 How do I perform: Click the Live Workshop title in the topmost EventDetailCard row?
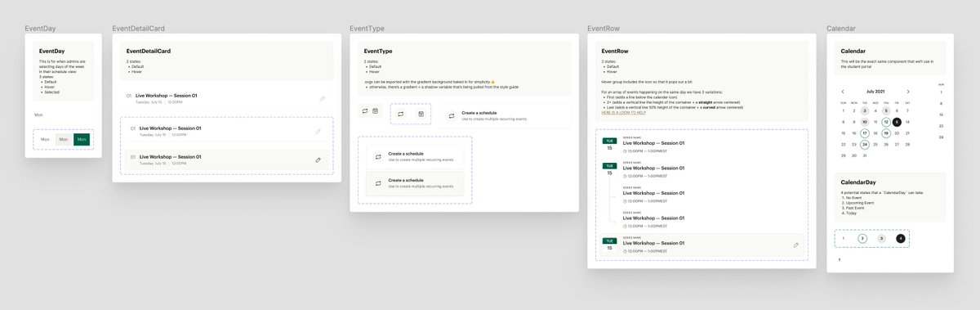pyautogui.click(x=166, y=96)
